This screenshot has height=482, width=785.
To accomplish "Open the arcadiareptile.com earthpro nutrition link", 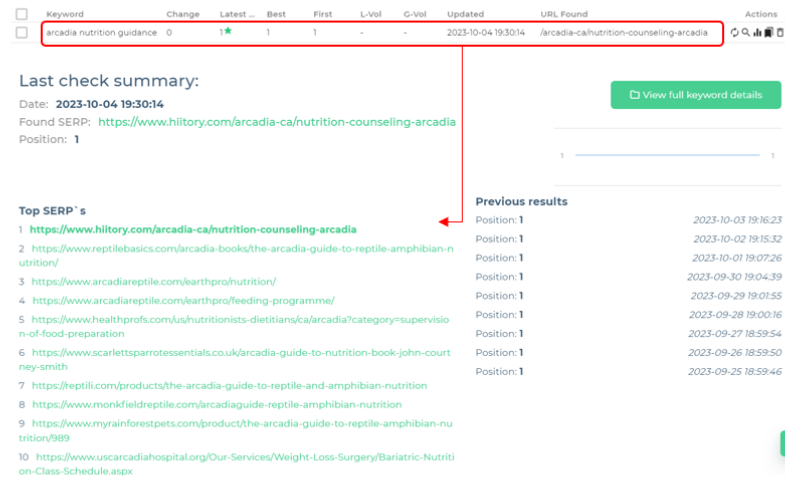I will coord(154,282).
